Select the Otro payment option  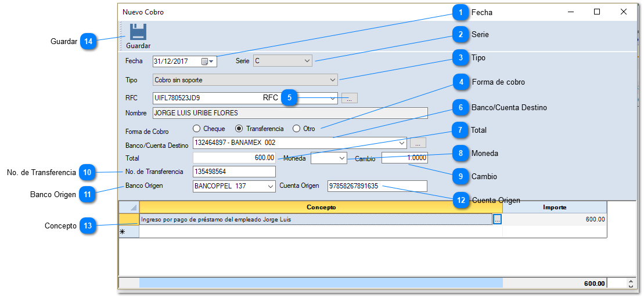click(297, 129)
